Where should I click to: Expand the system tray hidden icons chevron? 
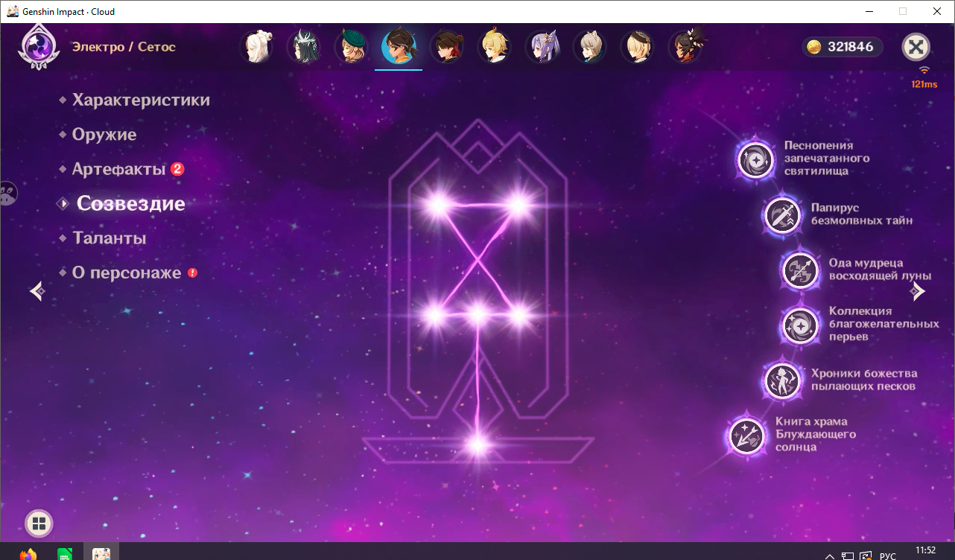(831, 556)
